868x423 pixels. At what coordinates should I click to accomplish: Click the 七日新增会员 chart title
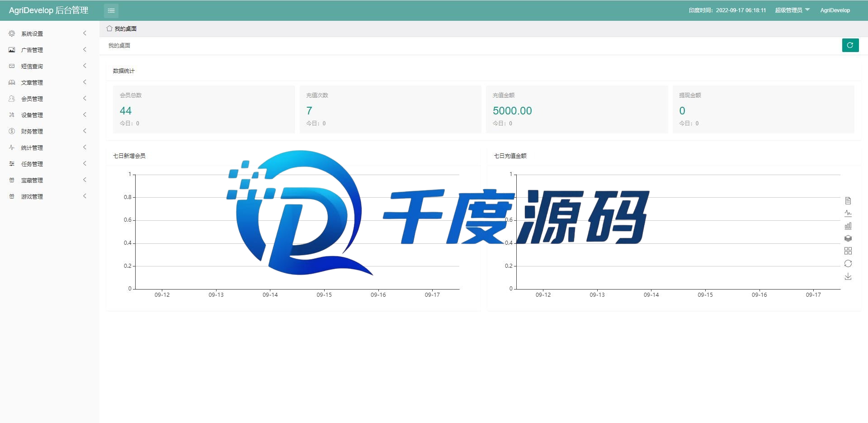pyautogui.click(x=129, y=156)
